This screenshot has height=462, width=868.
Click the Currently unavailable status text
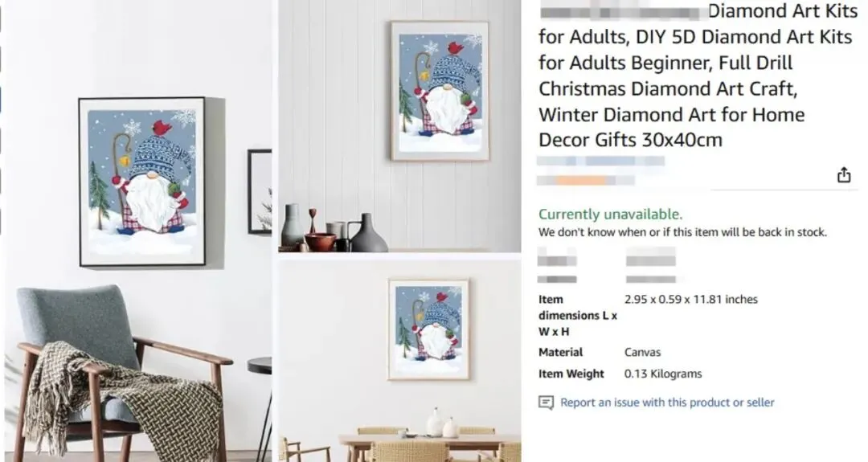[610, 214]
